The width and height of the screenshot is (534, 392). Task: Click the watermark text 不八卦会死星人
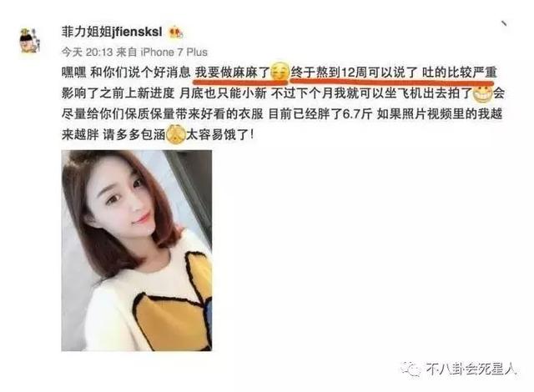click(x=471, y=369)
